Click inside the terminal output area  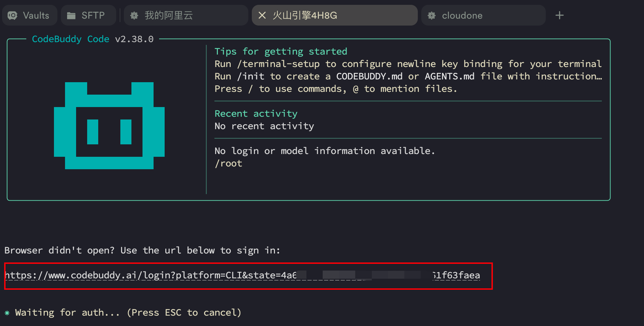tap(311, 221)
